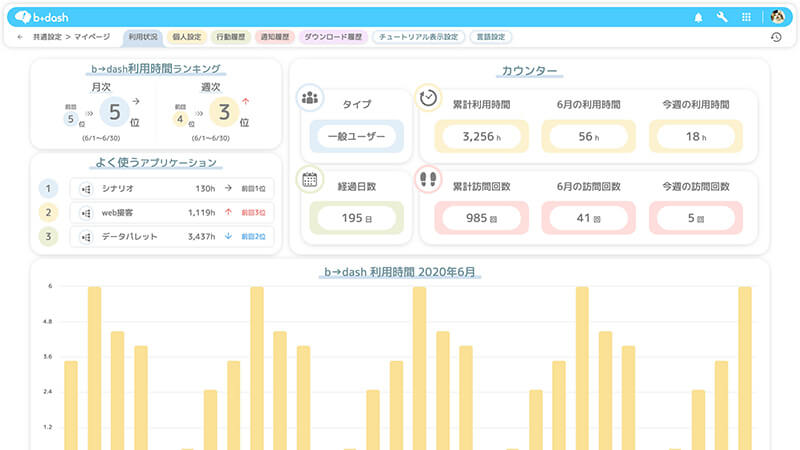This screenshot has width=800, height=450.
Task: Click the web接客 app icon
Action: coord(86,213)
